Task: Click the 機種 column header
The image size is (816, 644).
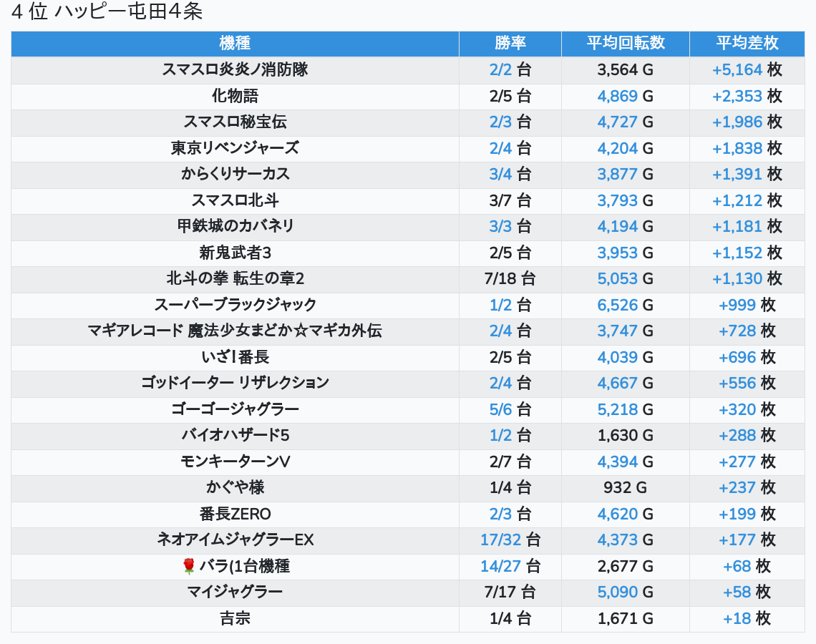Action: click(x=235, y=43)
